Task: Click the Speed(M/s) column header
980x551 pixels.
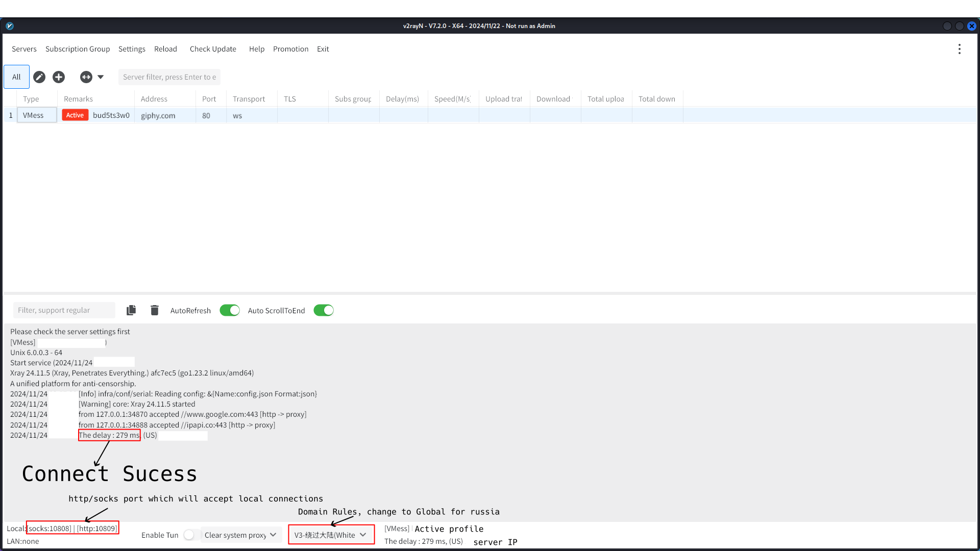Action: [x=453, y=99]
